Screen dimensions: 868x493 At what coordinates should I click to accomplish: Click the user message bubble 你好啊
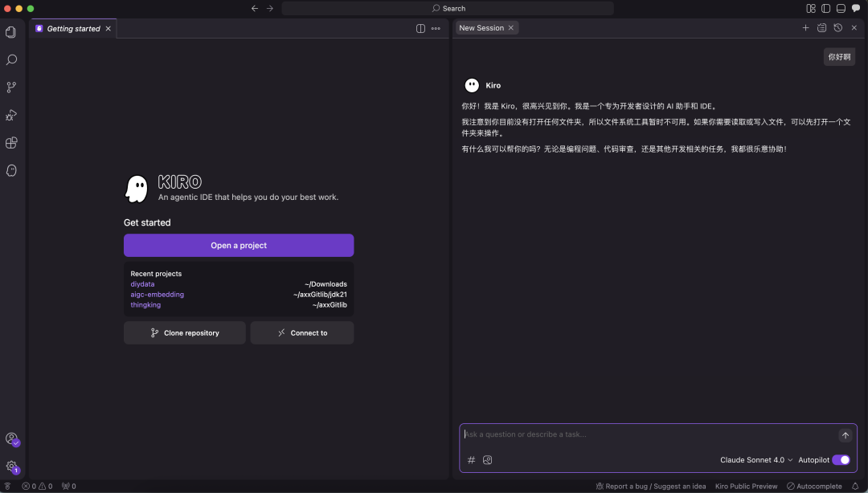point(839,57)
